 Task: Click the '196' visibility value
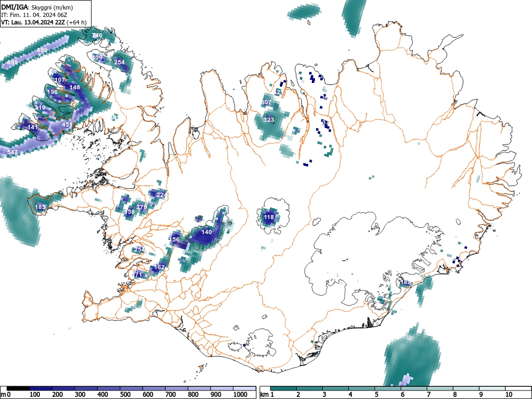pyautogui.click(x=52, y=92)
